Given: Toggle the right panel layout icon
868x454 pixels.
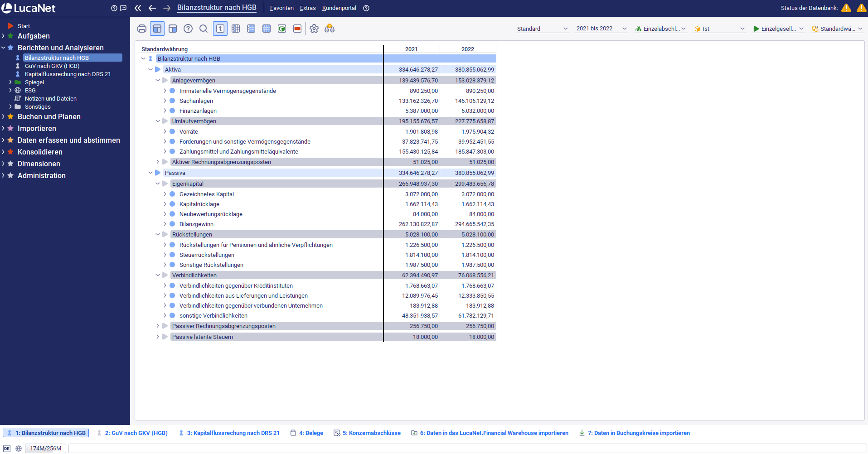Looking at the screenshot, I should pos(173,29).
